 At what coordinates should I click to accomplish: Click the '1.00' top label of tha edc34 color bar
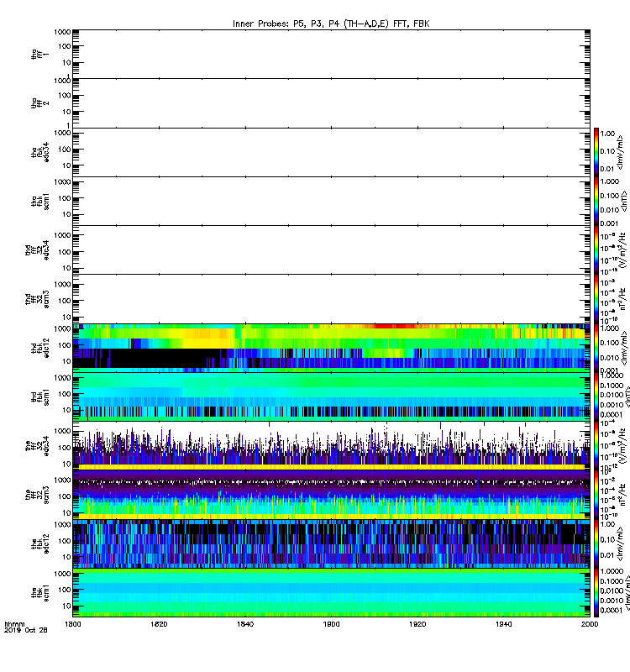point(607,134)
